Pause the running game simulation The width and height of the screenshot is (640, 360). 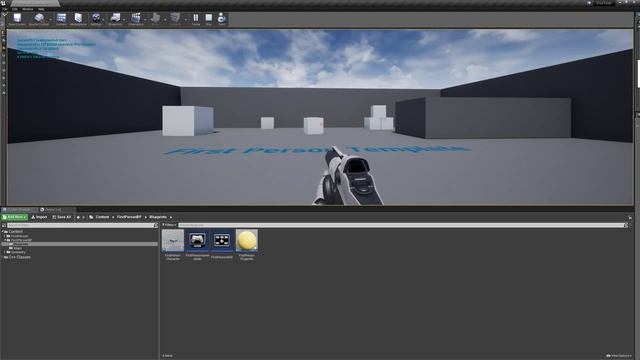(x=196, y=18)
